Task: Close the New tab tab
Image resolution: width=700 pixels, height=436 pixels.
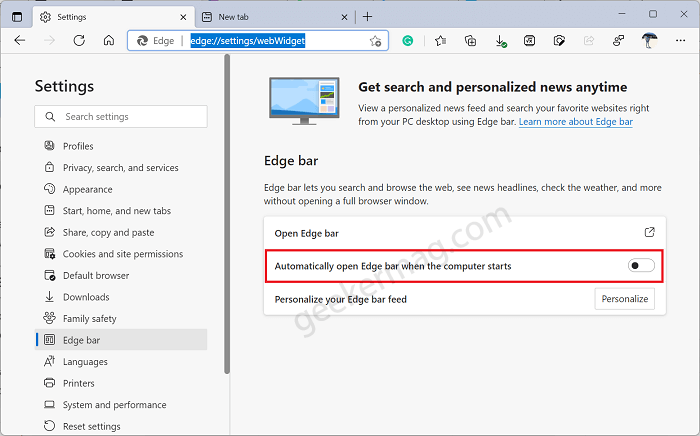Action: [344, 17]
